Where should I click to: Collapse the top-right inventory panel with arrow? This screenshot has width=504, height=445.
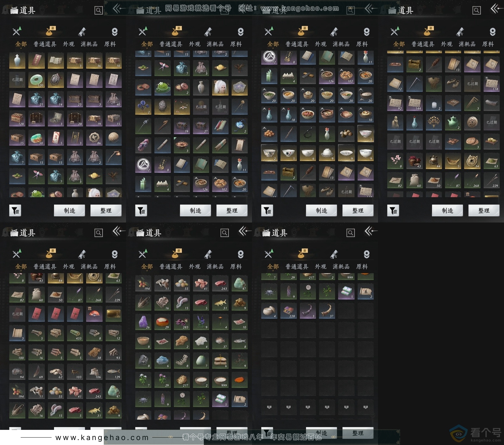496,9
